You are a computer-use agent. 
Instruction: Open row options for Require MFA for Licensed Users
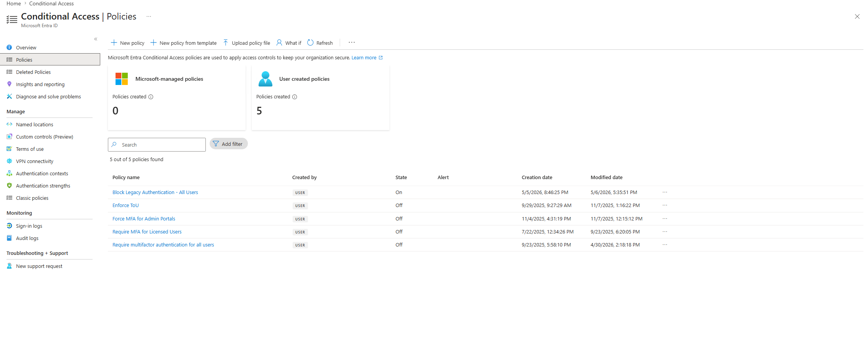click(665, 232)
